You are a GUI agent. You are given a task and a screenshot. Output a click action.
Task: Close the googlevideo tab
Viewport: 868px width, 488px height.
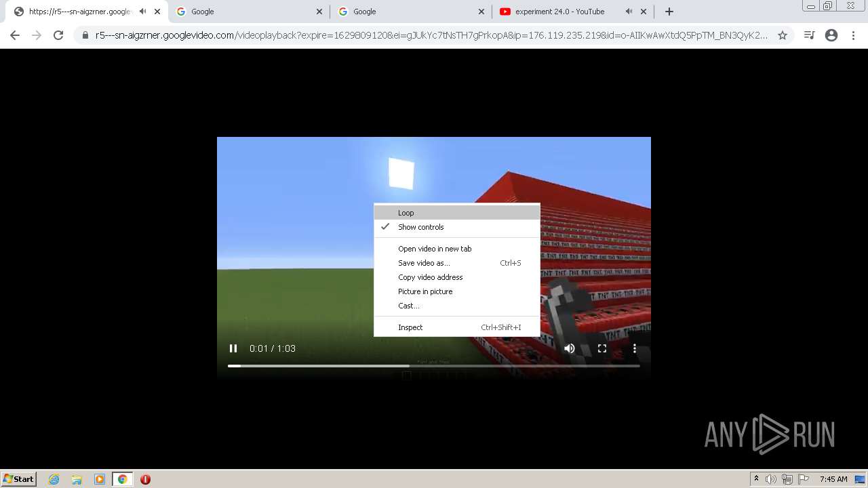(157, 12)
